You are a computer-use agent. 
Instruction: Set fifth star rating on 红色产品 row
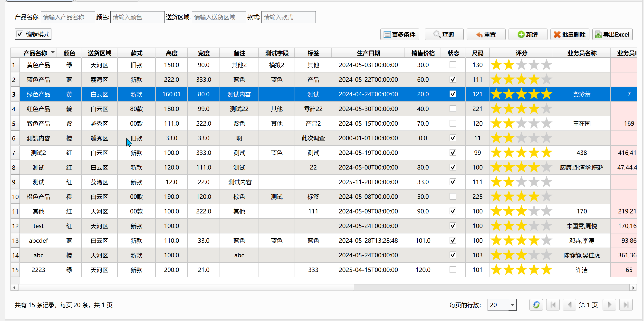click(x=547, y=109)
